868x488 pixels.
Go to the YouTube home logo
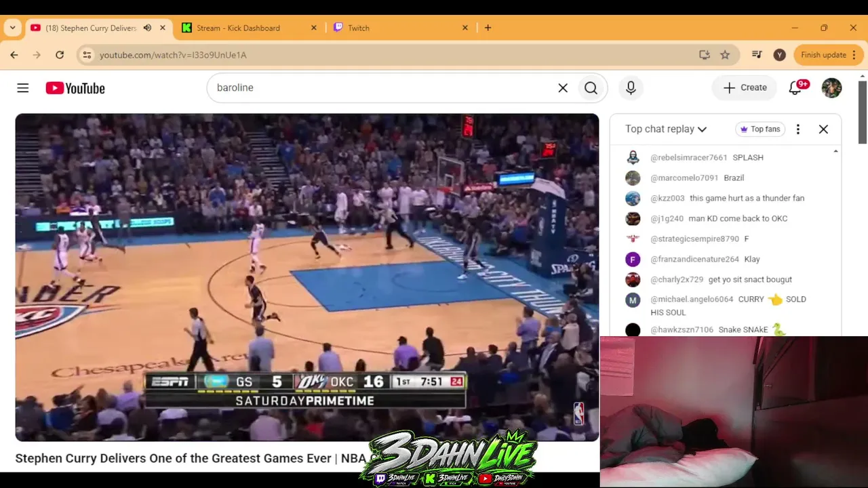click(x=75, y=88)
